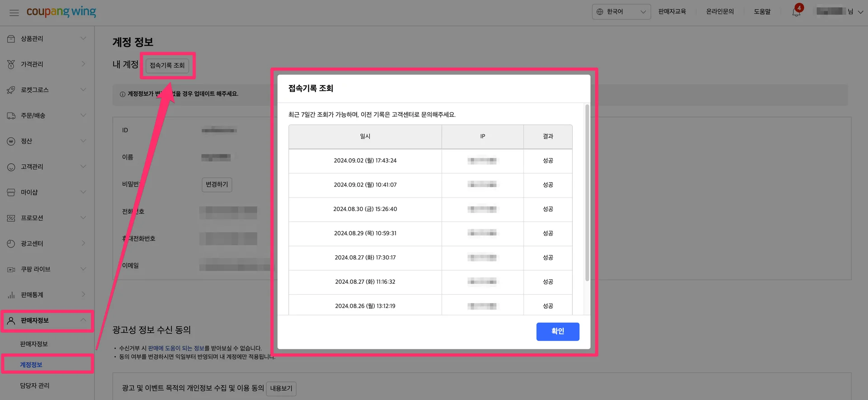The image size is (868, 400).
Task: Click the globe language icon
Action: (x=600, y=12)
